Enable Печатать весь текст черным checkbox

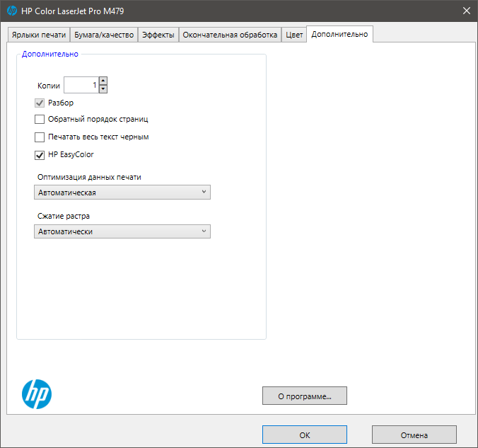[x=40, y=137]
